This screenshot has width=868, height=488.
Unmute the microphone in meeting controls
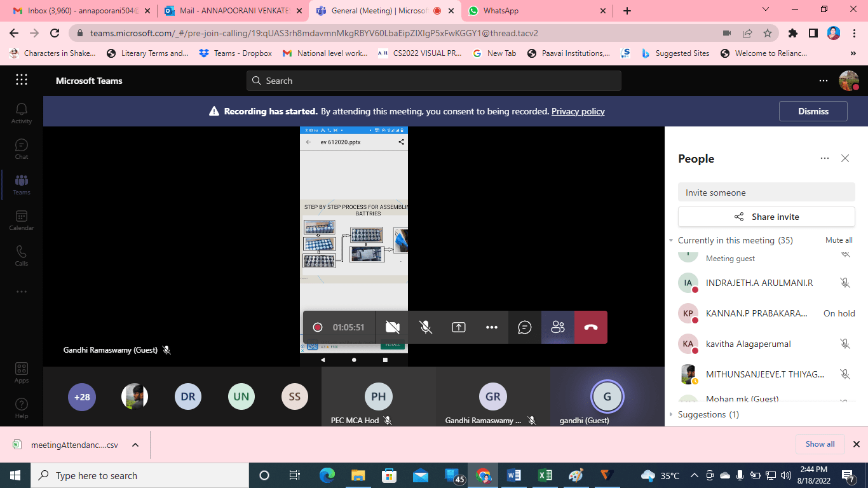click(425, 327)
